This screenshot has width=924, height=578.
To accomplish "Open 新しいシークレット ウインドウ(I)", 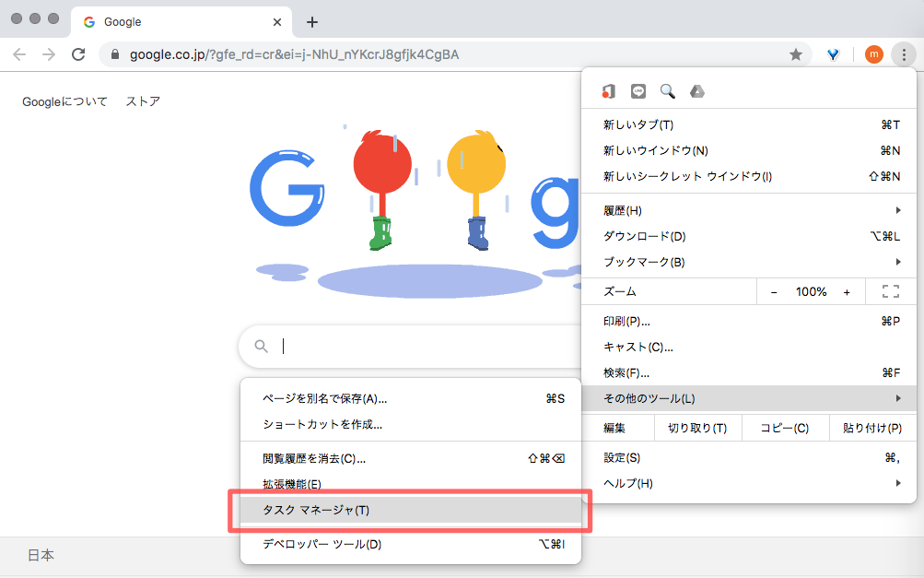I will point(749,176).
